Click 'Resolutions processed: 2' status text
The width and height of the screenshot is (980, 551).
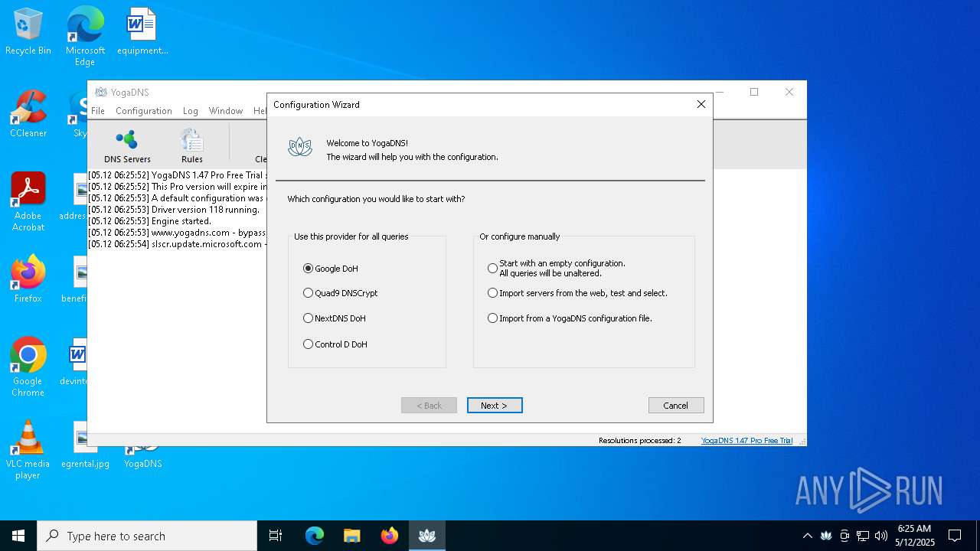[x=640, y=441]
